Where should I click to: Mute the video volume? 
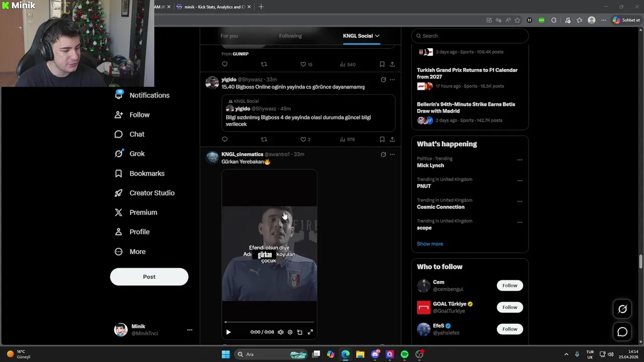tap(280, 332)
